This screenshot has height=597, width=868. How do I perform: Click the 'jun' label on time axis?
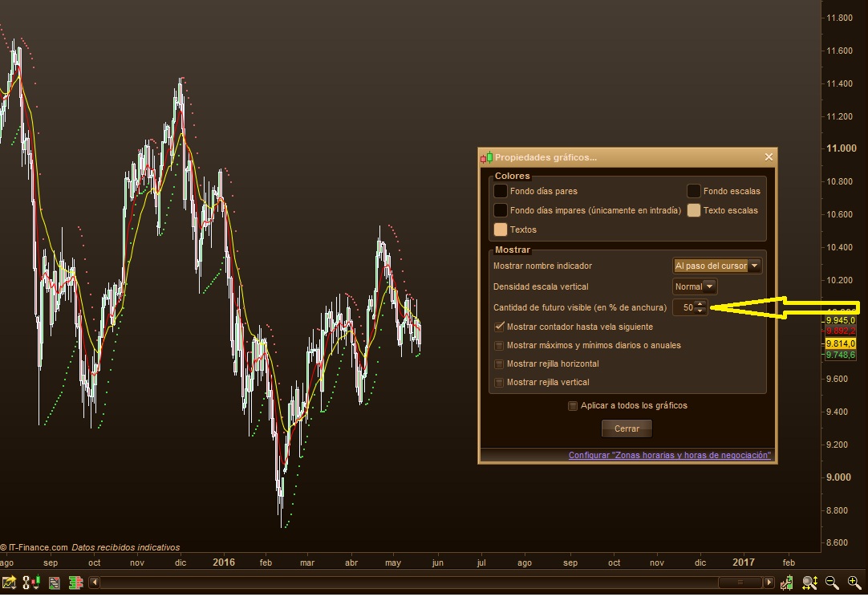coord(437,562)
